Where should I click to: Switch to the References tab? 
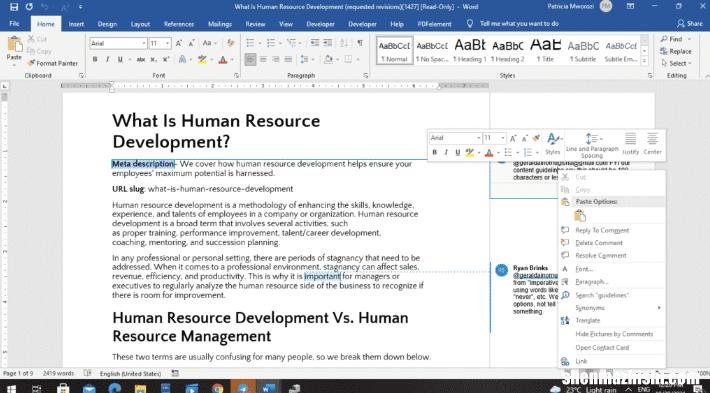179,24
